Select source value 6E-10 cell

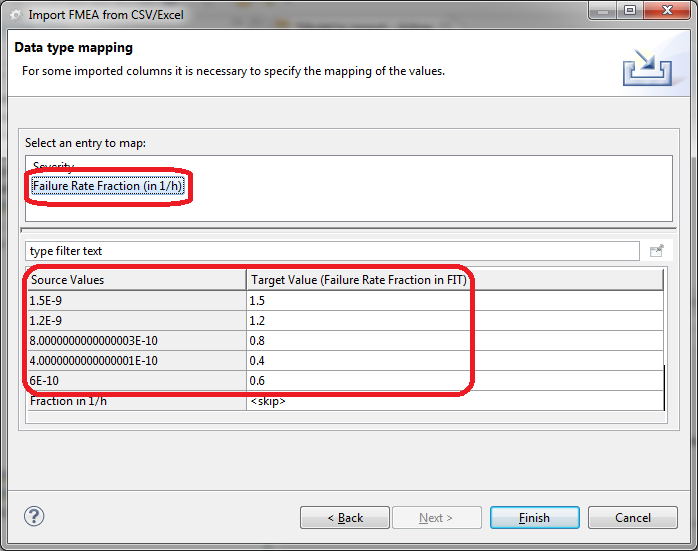tap(136, 381)
